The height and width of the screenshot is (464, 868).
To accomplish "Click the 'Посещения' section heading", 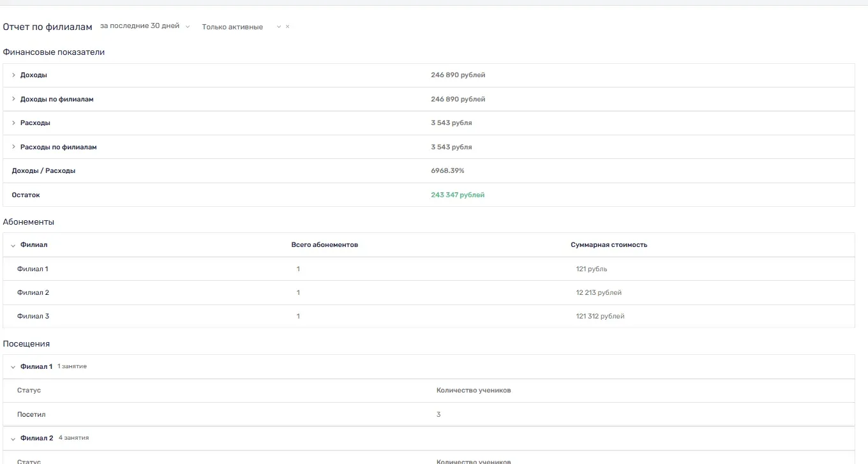I will click(x=26, y=344).
